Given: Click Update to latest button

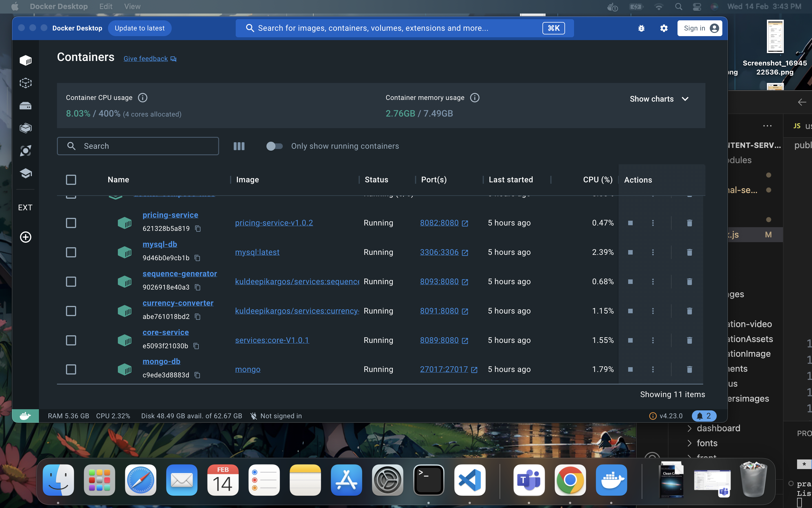Looking at the screenshot, I should (x=140, y=28).
